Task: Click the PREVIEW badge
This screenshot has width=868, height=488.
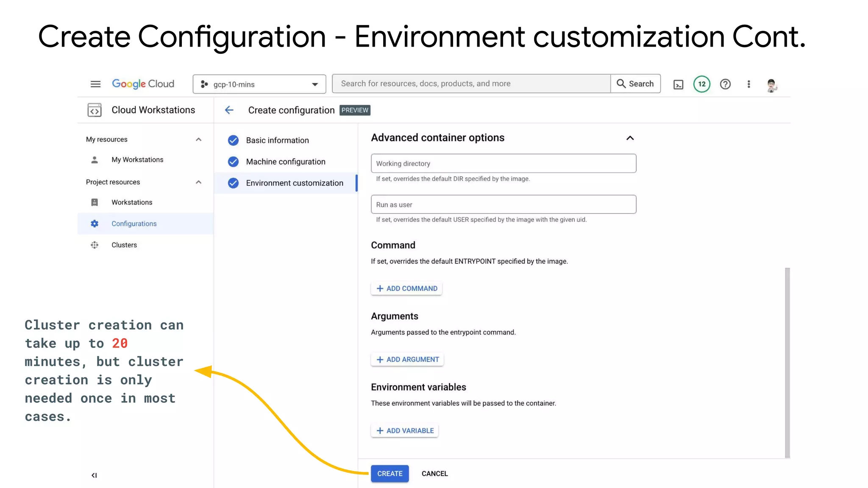Action: click(355, 110)
